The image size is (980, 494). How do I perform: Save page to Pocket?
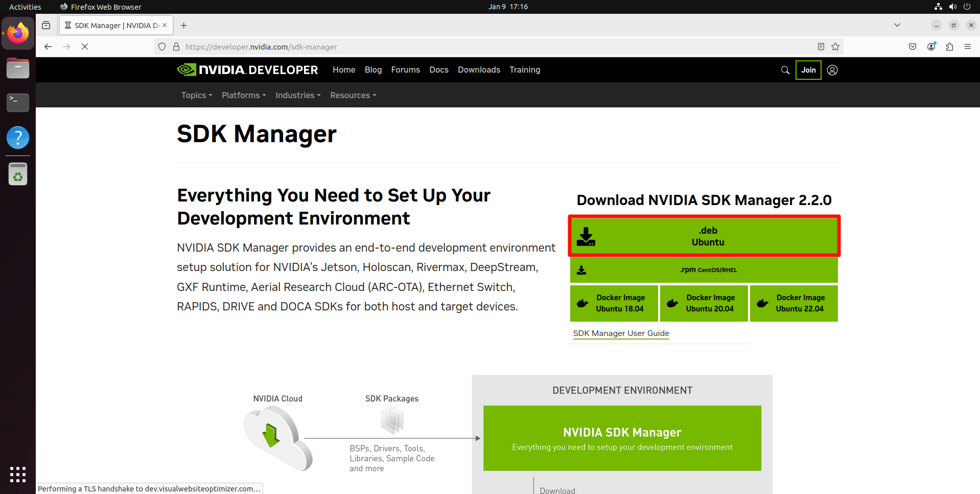(x=913, y=47)
